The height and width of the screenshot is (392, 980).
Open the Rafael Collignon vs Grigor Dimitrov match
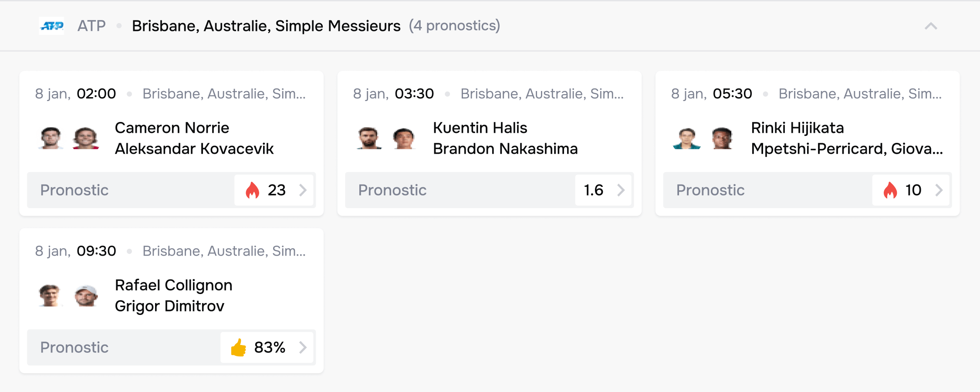[173, 296]
